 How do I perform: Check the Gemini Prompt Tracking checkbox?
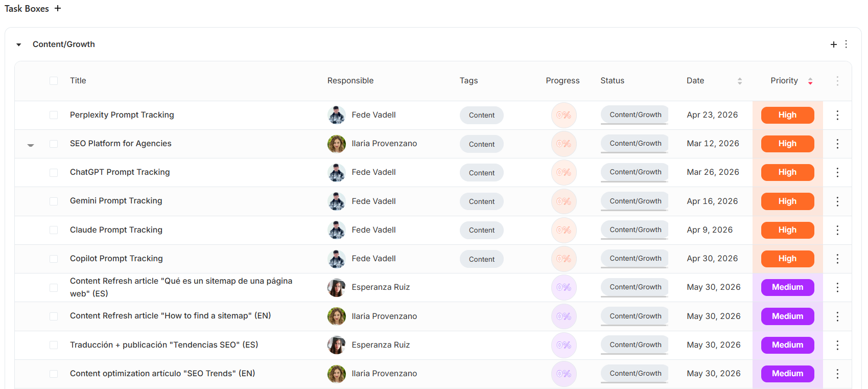pos(54,201)
